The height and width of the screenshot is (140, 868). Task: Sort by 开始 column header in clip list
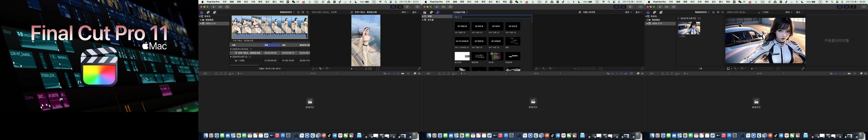272,45
